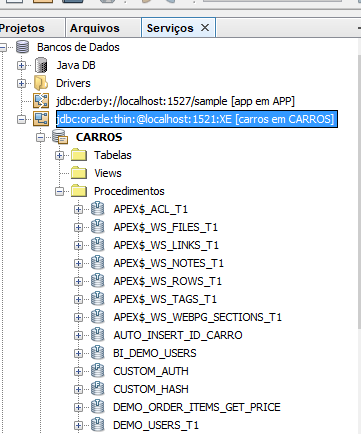This screenshot has width=361, height=434.
Task: Collapse the CARROS schema node
Action: 41,137
